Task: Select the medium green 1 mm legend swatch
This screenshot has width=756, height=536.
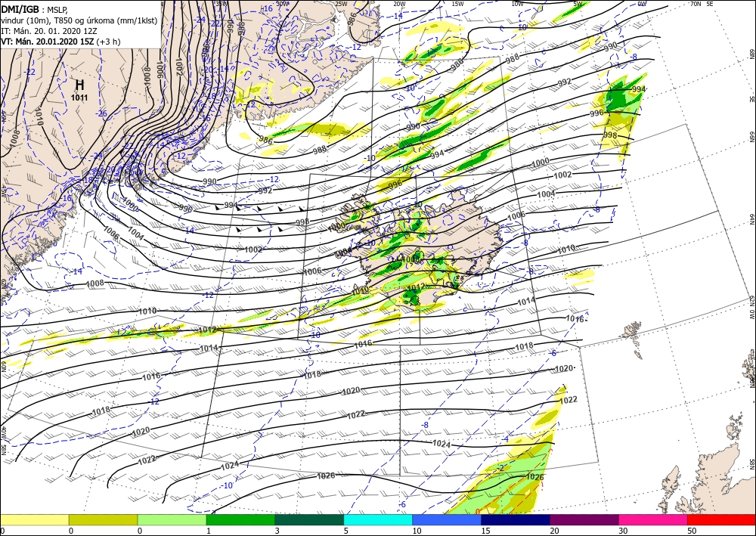Action: point(240,519)
